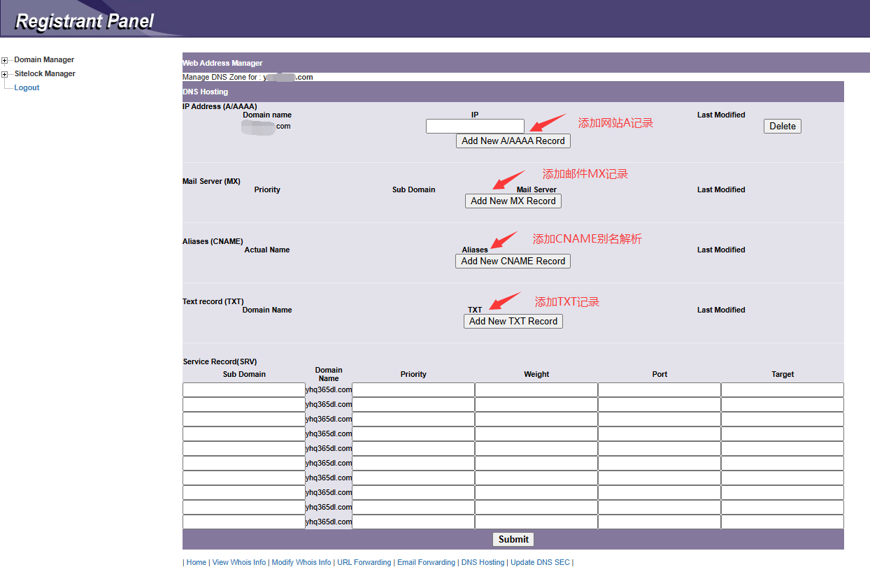Open Email Forwarding link

[426, 563]
